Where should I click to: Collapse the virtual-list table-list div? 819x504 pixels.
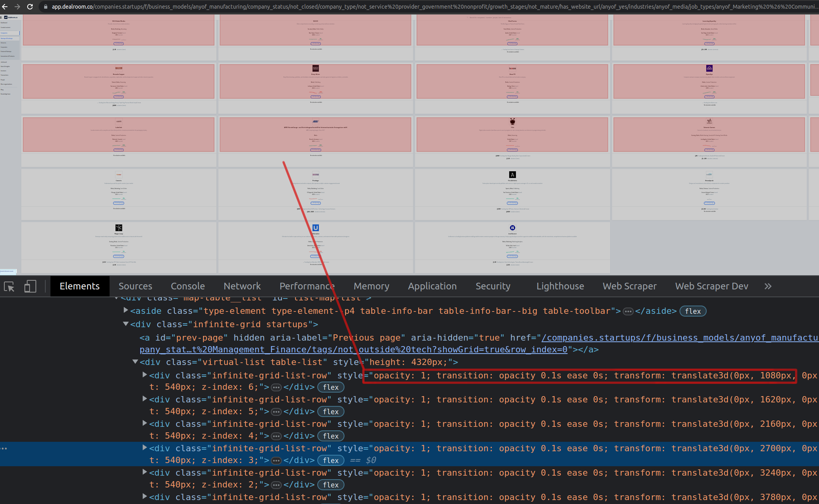[x=135, y=361]
